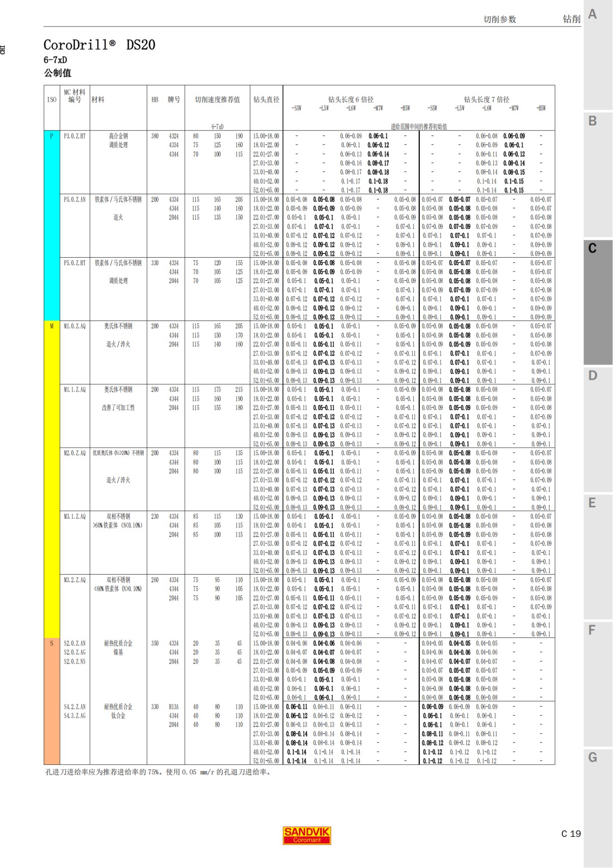Select the 优质奥氏体 (Ni>20%) 不锈钢 label
Screen dimensions: 613x868
pyautogui.click(x=118, y=453)
